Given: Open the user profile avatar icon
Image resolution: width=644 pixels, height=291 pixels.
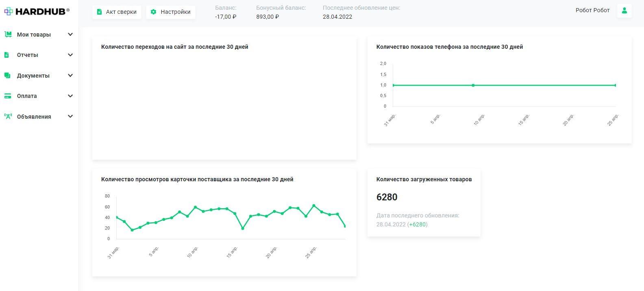Looking at the screenshot, I should [x=624, y=11].
